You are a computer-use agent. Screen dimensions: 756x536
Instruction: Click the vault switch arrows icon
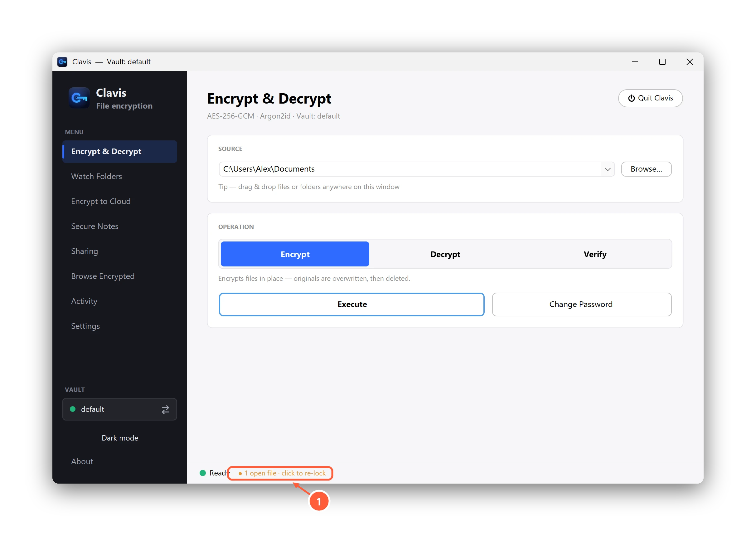point(165,409)
